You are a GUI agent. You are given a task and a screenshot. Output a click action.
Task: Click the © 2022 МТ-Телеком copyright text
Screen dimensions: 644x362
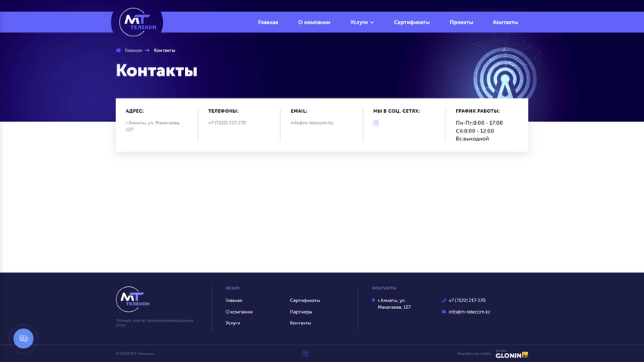[135, 354]
